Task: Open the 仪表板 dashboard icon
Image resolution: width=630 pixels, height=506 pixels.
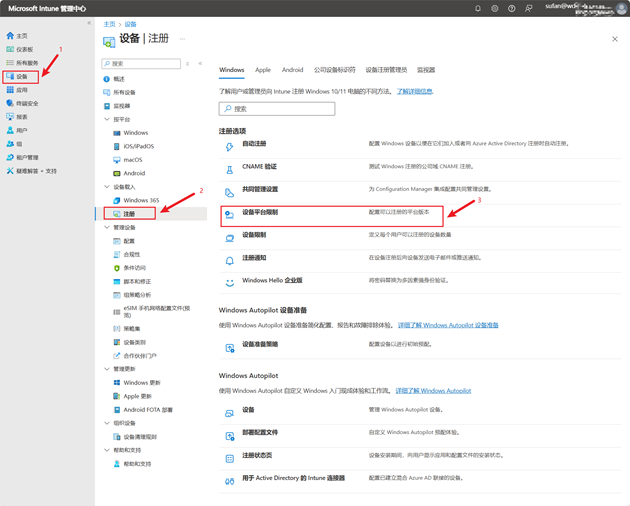Action: (x=10, y=49)
